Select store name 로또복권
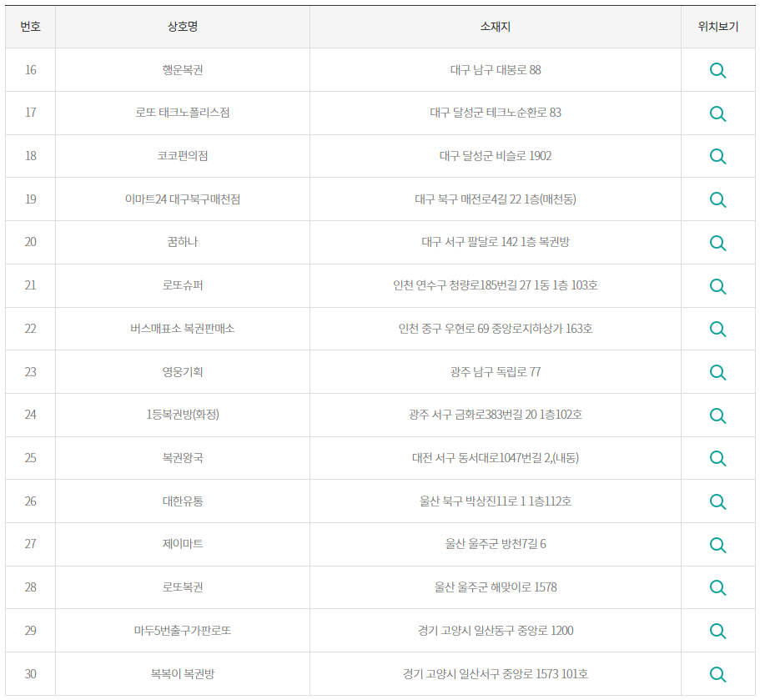Screen dimensions: 760x700 [183, 587]
